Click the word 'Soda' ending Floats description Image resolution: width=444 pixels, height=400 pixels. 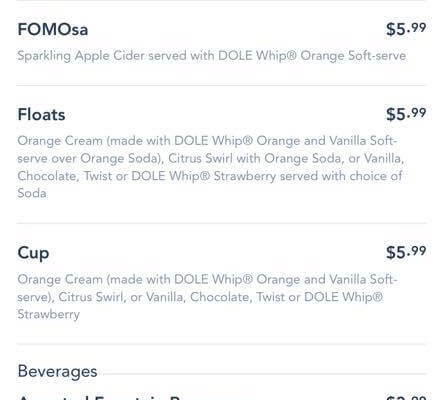(x=32, y=193)
